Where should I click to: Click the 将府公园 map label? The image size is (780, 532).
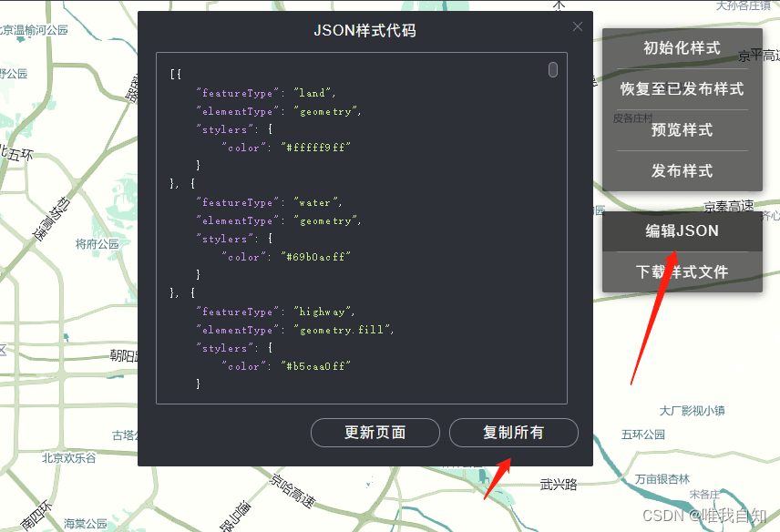click(x=97, y=244)
